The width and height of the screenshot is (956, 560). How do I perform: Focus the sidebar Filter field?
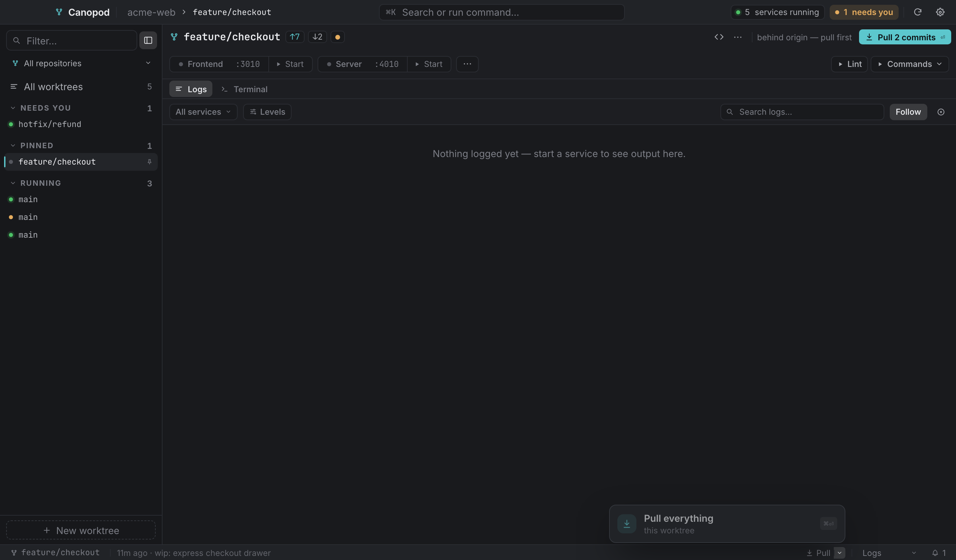(x=72, y=40)
